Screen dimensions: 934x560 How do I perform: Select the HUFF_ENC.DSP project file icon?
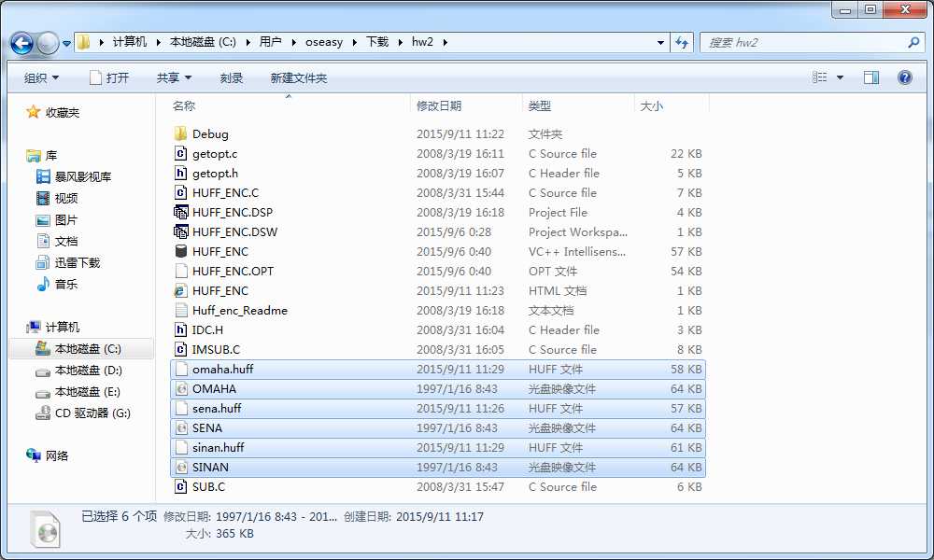click(x=180, y=212)
